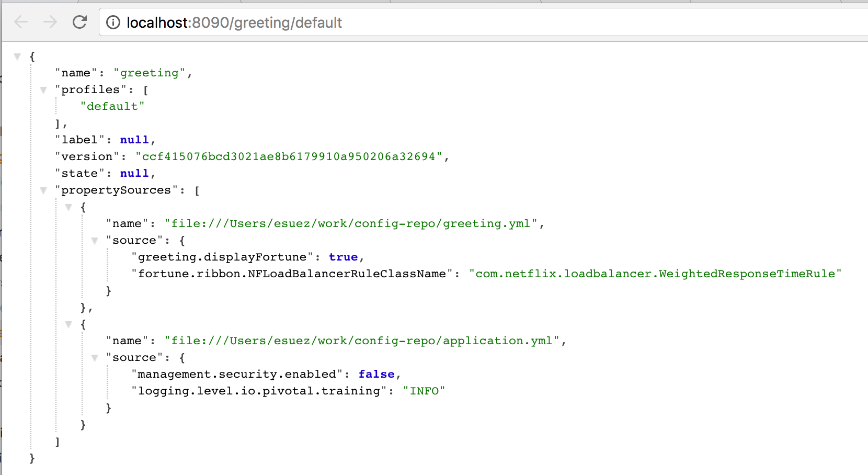This screenshot has height=475, width=868.
Task: Click the true value of greeting.displayFortune
Action: [x=344, y=257]
